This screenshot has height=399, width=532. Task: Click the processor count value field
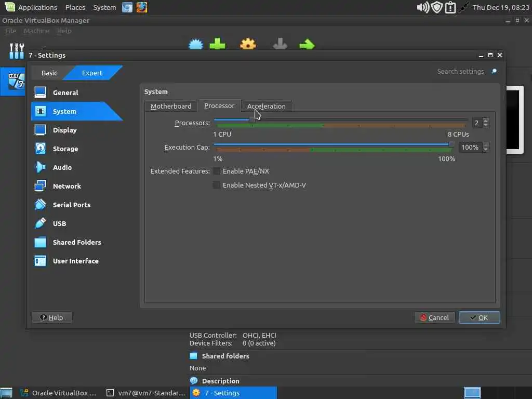click(477, 123)
